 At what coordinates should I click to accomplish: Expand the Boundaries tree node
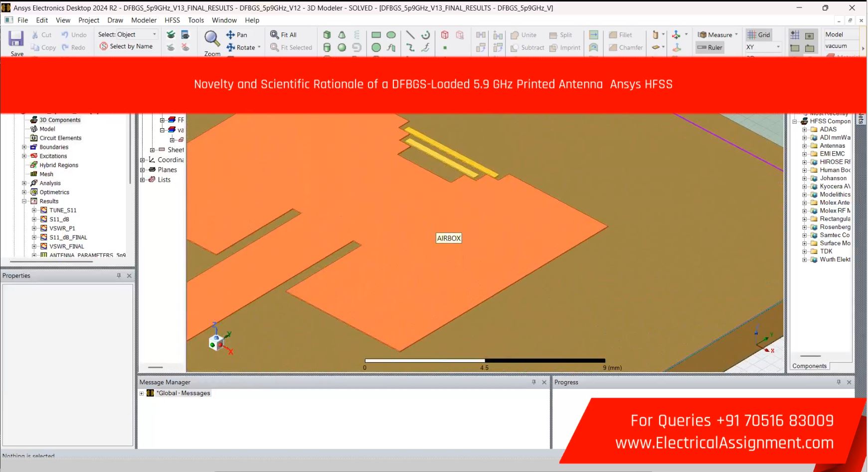coord(24,147)
